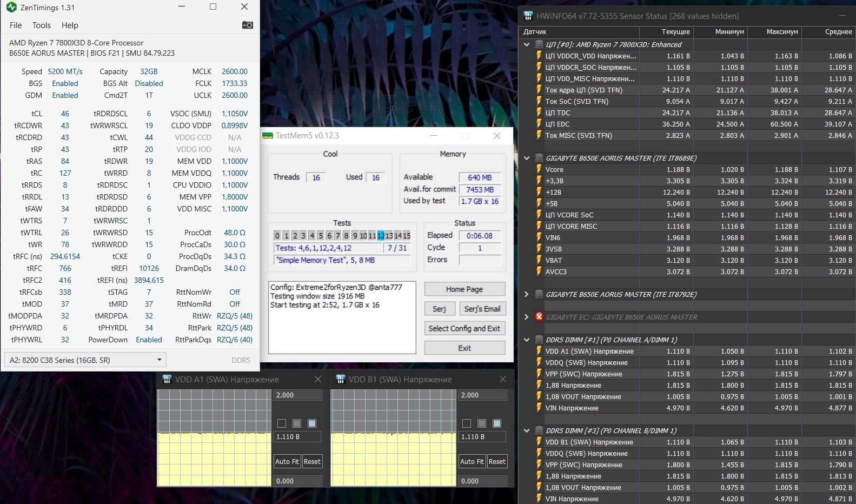This screenshot has width=856, height=504.
Task: Click the lightning icon beside Vcore row
Action: 539,169
